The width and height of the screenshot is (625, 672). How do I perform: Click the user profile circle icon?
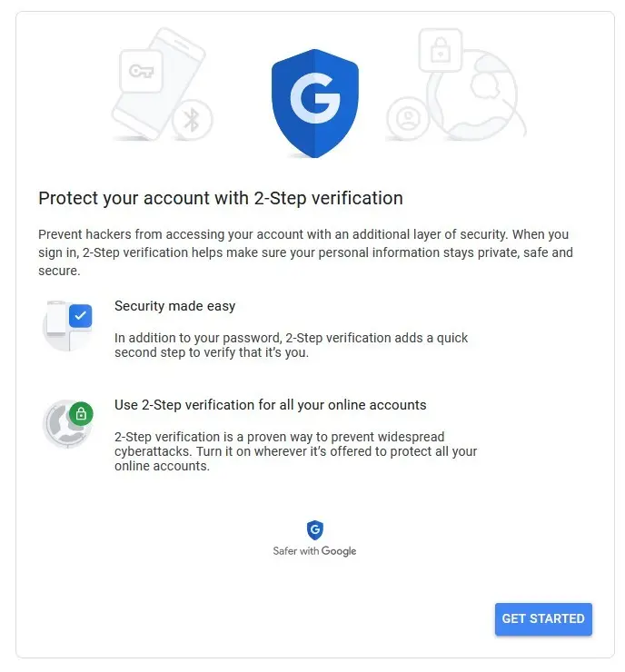408,118
